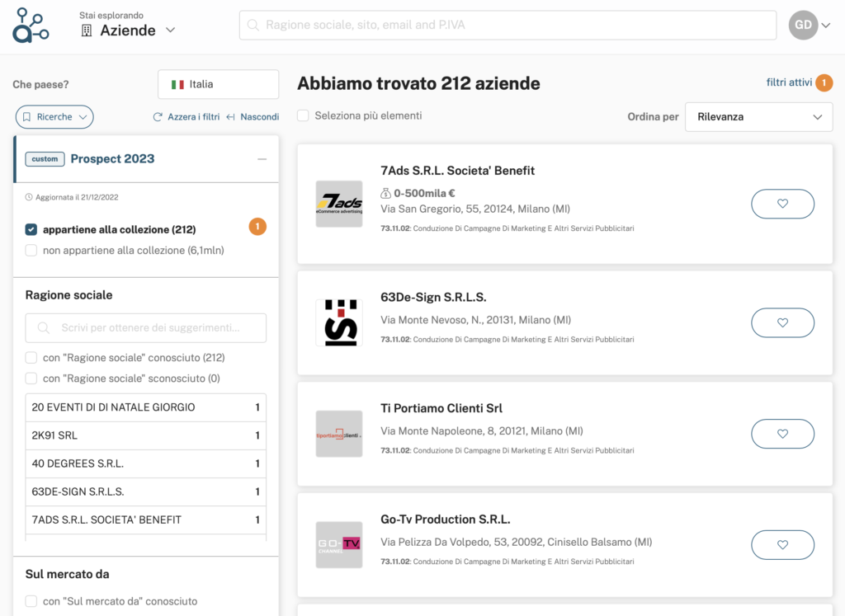
Task: Check con "Sul mercato da" conosciuto
Action: click(31, 601)
